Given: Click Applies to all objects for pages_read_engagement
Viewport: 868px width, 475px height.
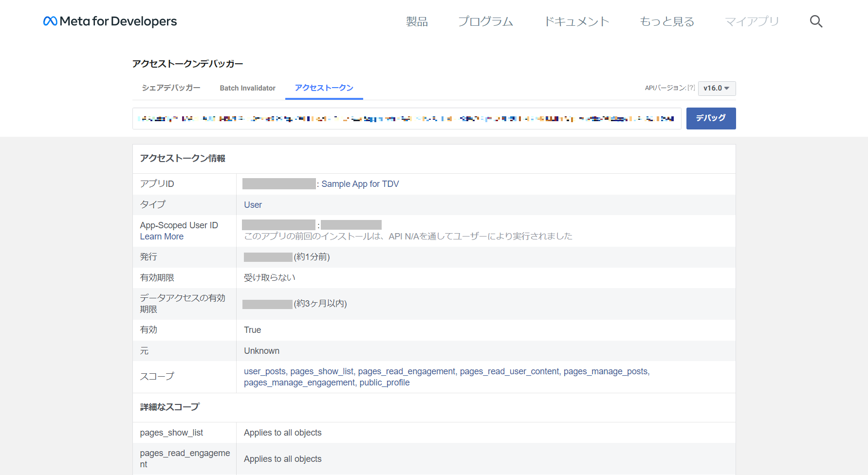Looking at the screenshot, I should tap(283, 459).
